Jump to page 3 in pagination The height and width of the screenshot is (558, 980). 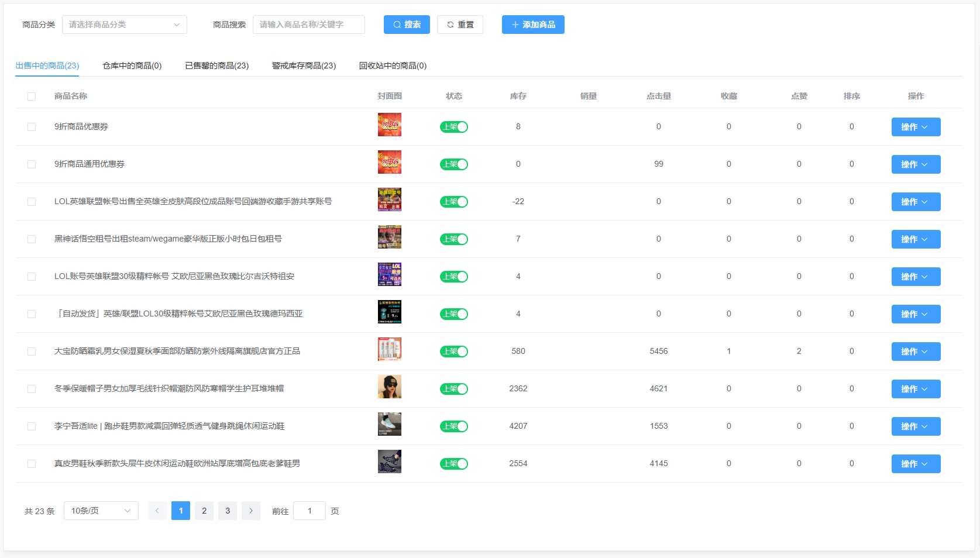click(x=228, y=511)
